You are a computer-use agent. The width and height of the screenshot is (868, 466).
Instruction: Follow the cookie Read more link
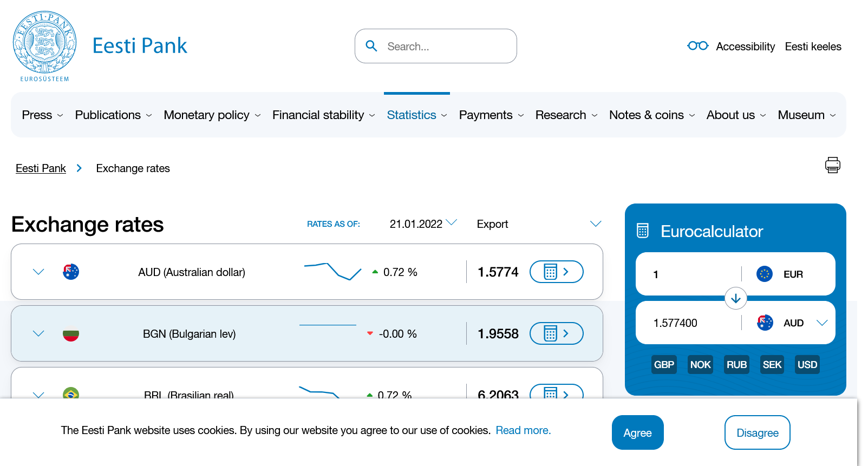tap(523, 430)
